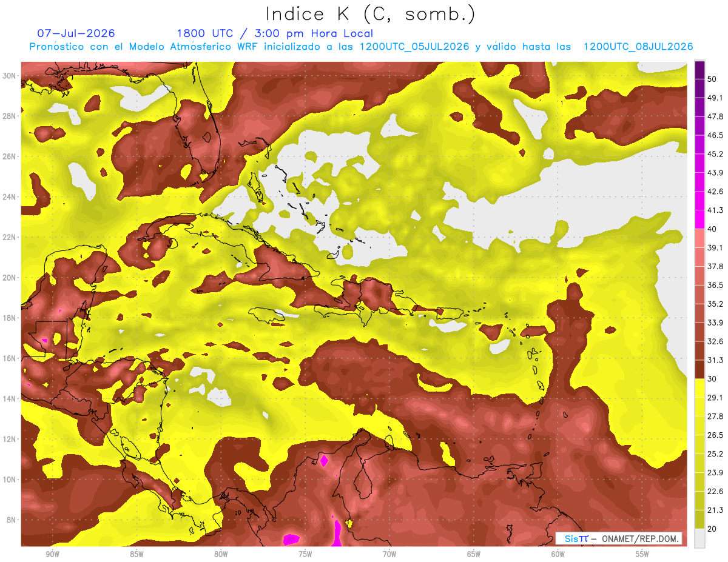The image size is (728, 562).
Task: Pick the yellow colorbar swatch between 29.1 and 30
Action: pos(699,388)
